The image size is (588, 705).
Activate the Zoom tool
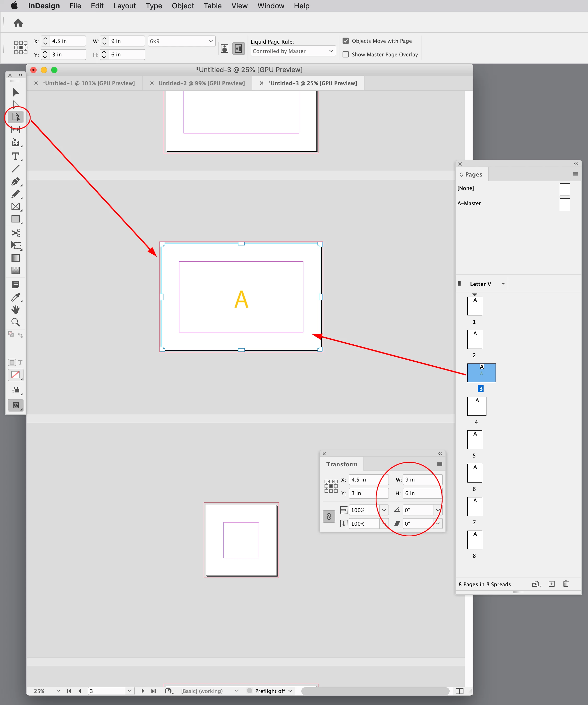coord(15,322)
